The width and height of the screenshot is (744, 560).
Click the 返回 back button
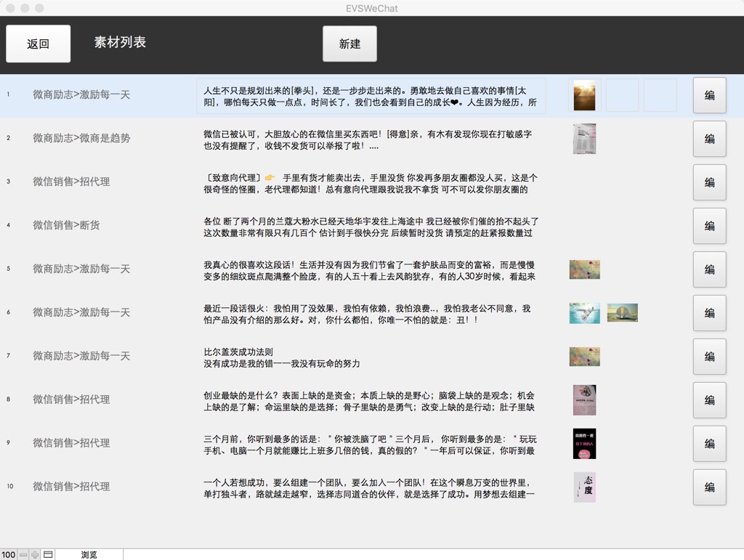[39, 44]
